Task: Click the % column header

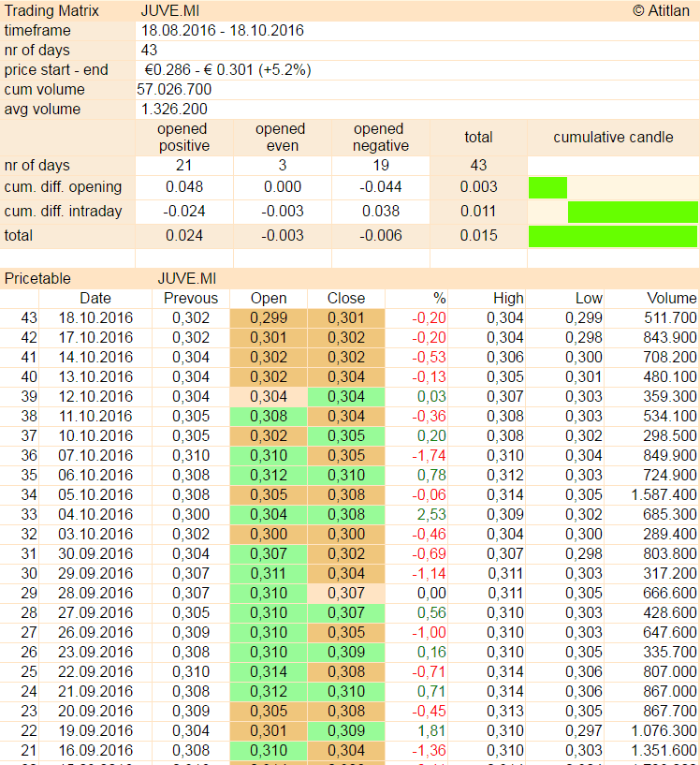Action: point(440,298)
